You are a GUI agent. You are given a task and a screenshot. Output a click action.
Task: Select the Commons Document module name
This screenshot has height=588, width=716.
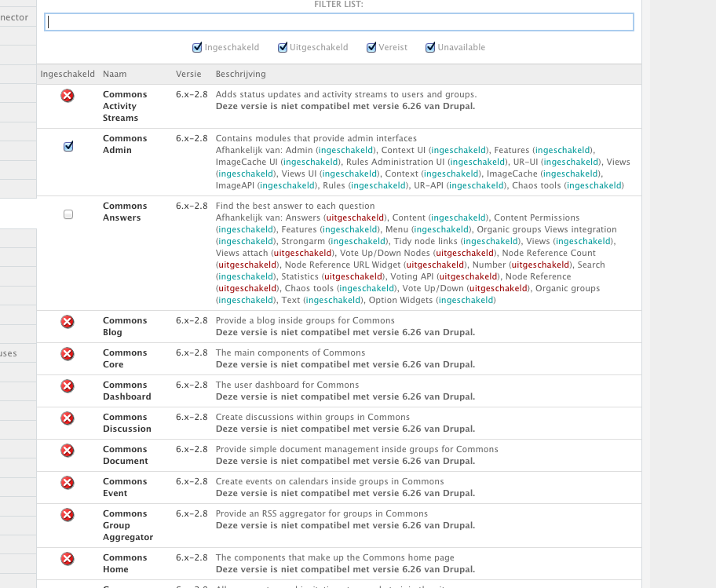[125, 455]
